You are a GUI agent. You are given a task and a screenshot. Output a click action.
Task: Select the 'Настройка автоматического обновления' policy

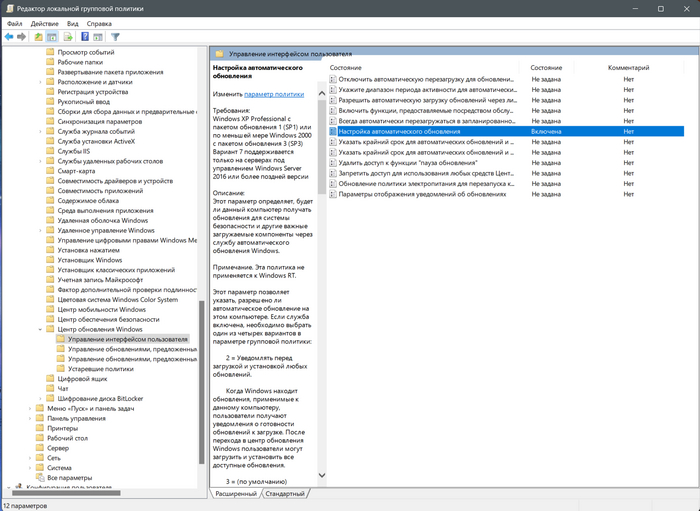pyautogui.click(x=399, y=131)
